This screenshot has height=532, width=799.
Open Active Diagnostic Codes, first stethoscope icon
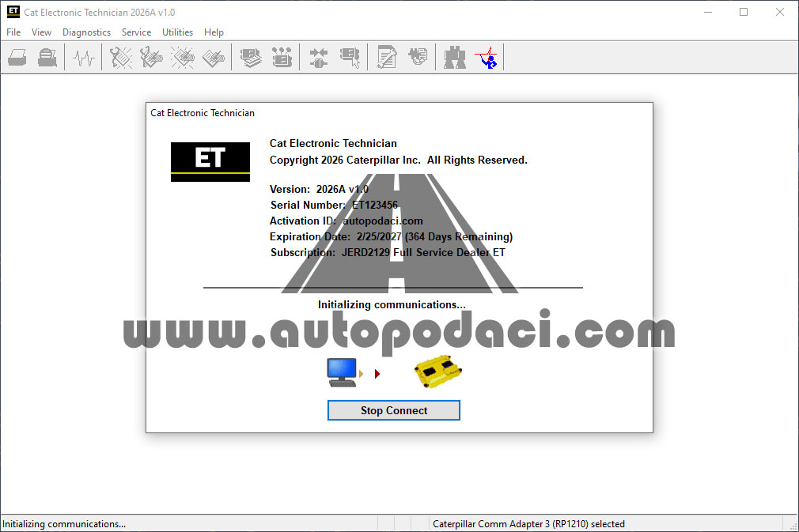(x=121, y=58)
